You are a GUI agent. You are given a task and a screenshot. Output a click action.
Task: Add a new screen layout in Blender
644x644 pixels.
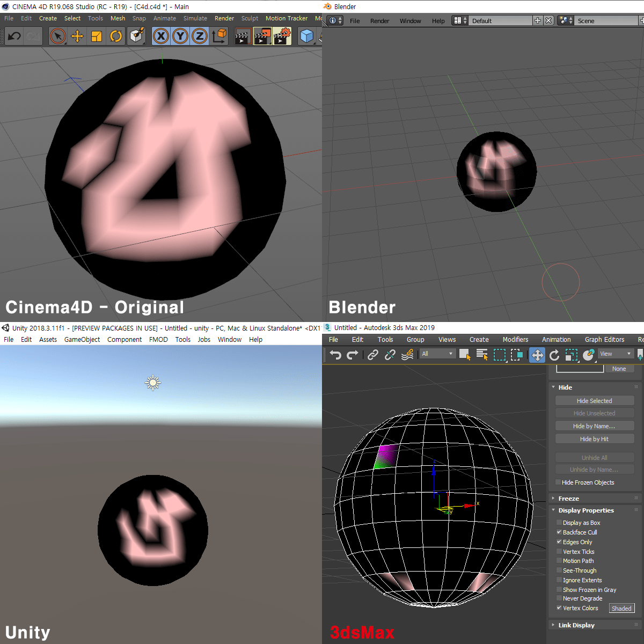click(538, 20)
